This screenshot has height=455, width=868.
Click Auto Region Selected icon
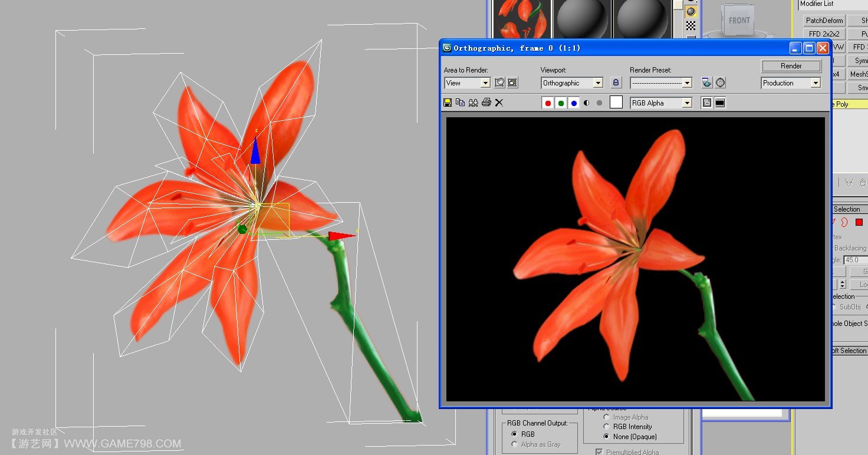click(512, 83)
